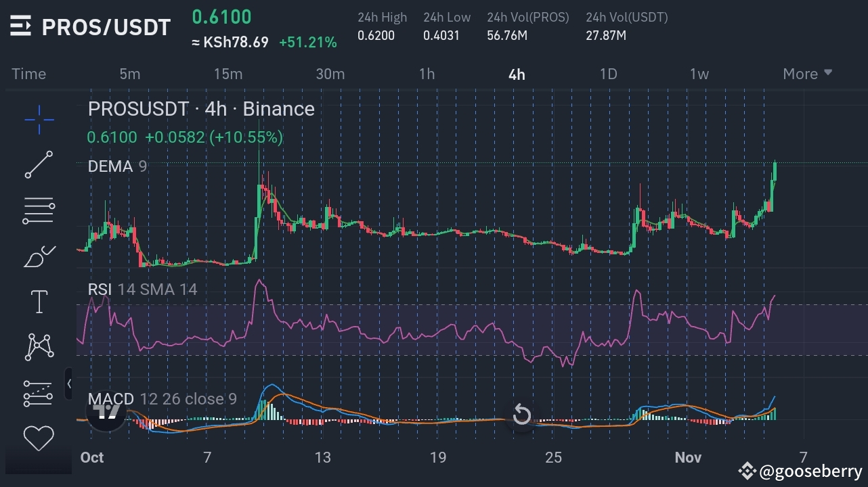Switch to the 1D timeframe tab
868x487 pixels.
[x=608, y=74]
